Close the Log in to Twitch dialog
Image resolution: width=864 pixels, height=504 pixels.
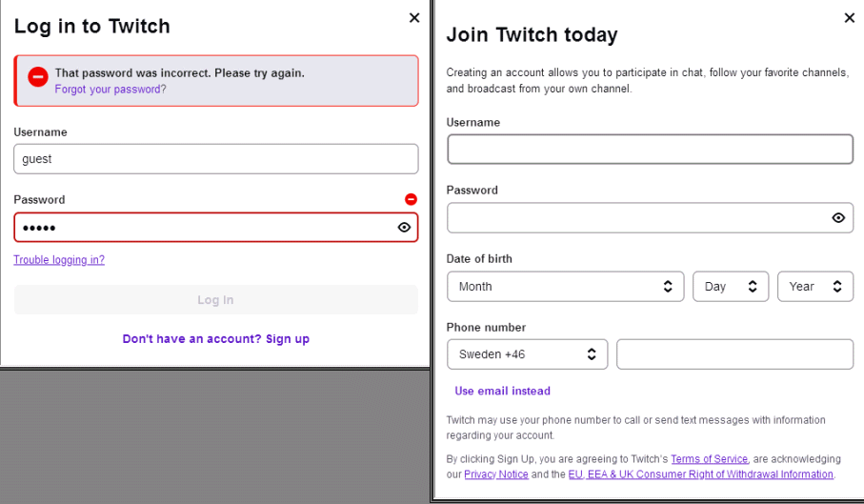click(x=414, y=17)
